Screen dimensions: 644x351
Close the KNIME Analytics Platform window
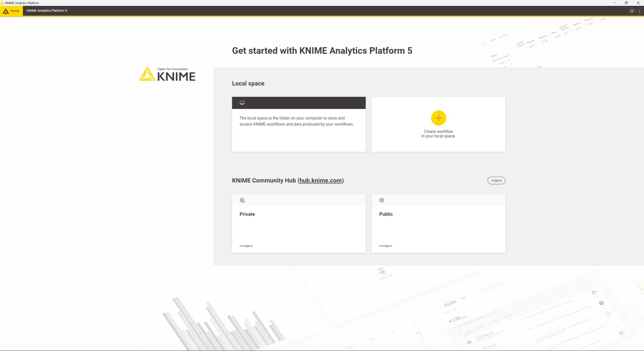click(638, 3)
